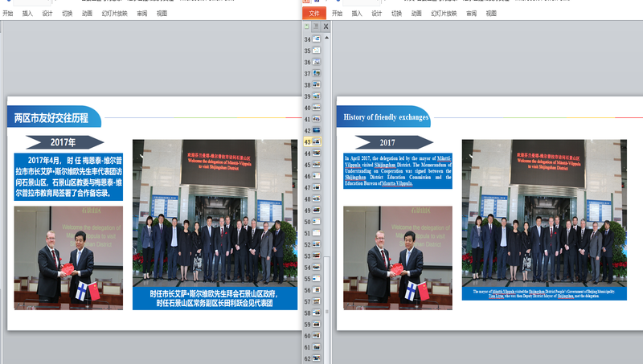Select slide 51 thumbnail

click(316, 233)
